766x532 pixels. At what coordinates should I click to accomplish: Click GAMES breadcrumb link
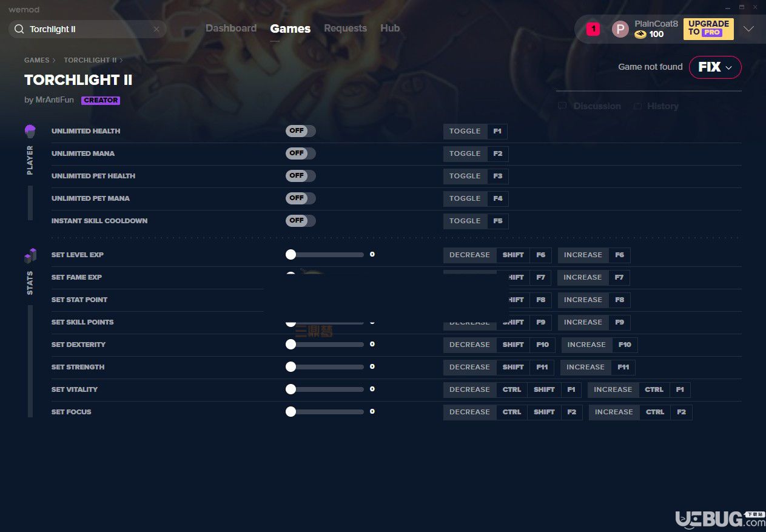click(37, 60)
